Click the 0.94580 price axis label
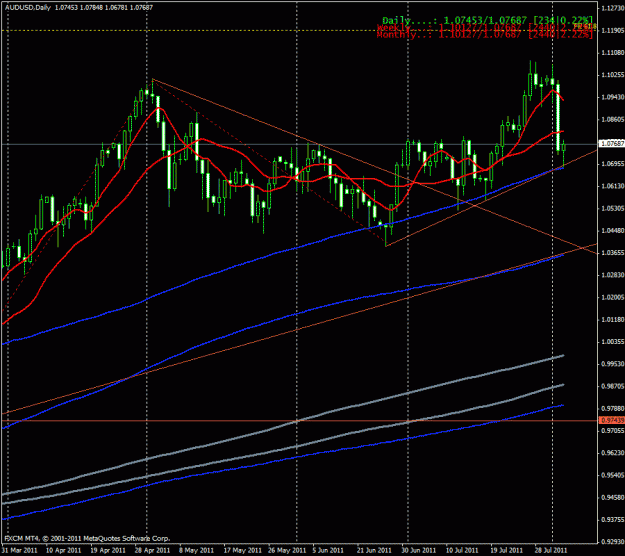 [x=613, y=498]
